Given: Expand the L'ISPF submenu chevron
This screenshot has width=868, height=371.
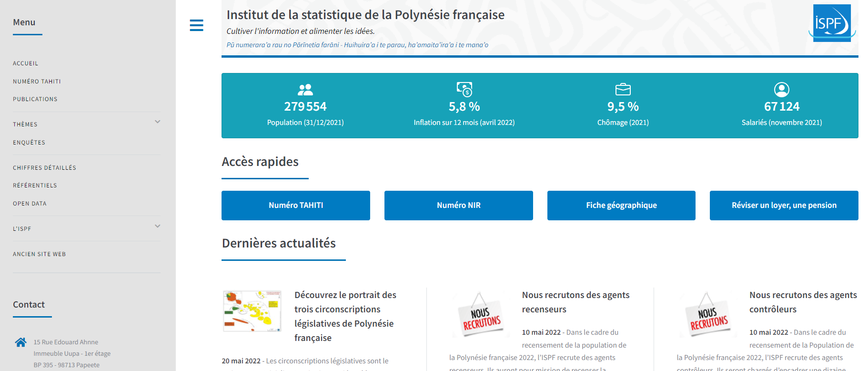Looking at the screenshot, I should click(x=158, y=226).
